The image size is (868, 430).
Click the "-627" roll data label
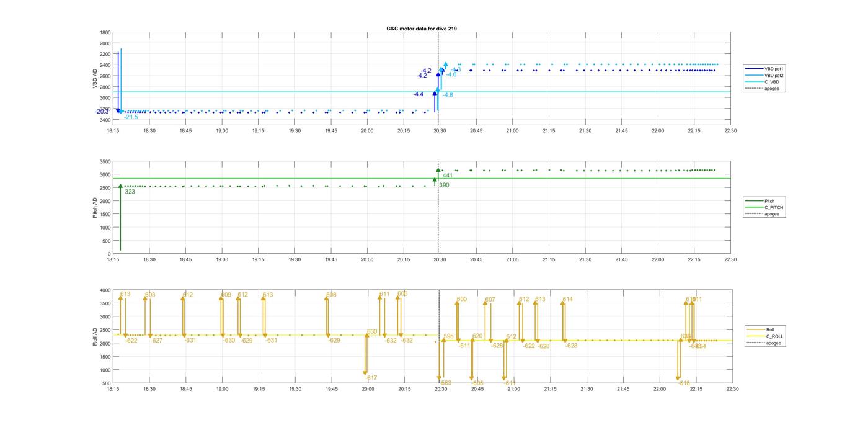point(156,341)
